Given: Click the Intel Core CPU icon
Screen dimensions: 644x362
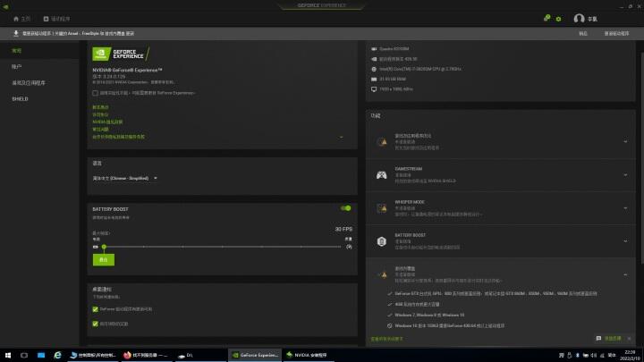Looking at the screenshot, I should click(x=374, y=69).
